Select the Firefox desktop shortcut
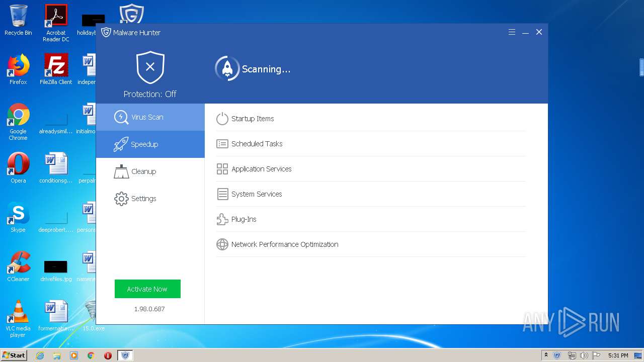Screen dimensions: 644x362 pos(18,69)
